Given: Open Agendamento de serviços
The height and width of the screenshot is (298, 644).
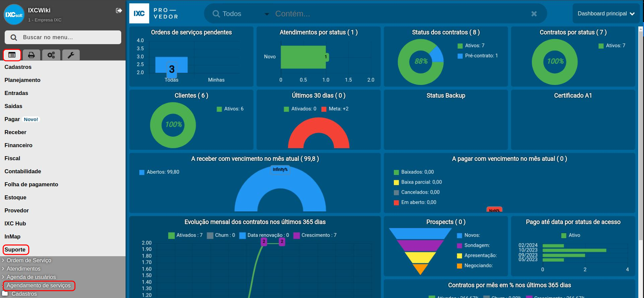Looking at the screenshot, I should click(39, 285).
